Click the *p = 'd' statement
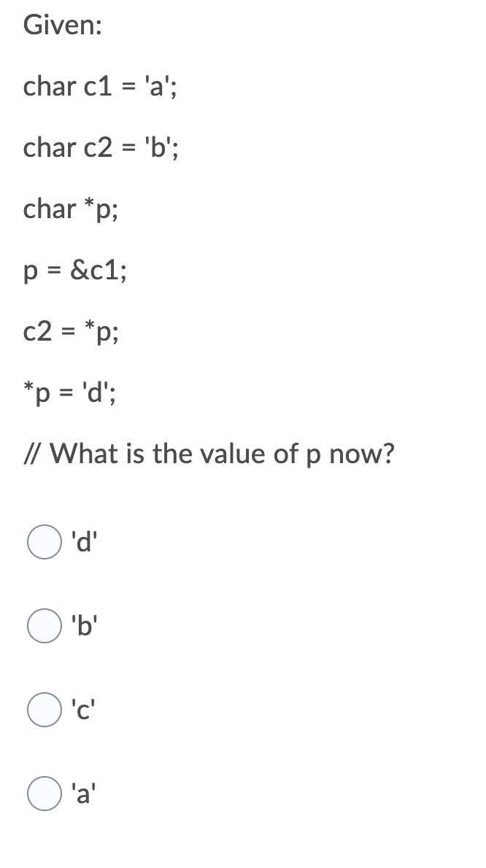 click(x=72, y=393)
